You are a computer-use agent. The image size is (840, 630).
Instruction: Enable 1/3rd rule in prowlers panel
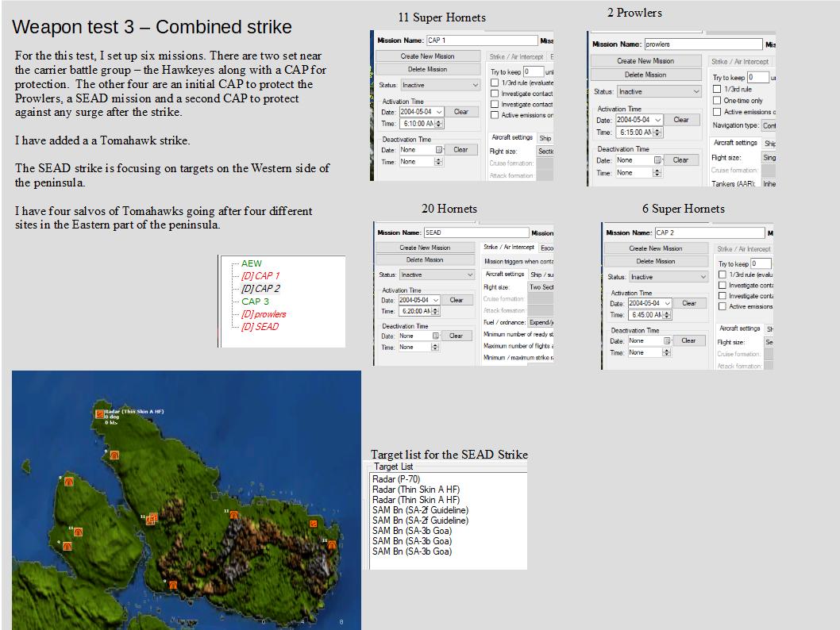(x=716, y=89)
